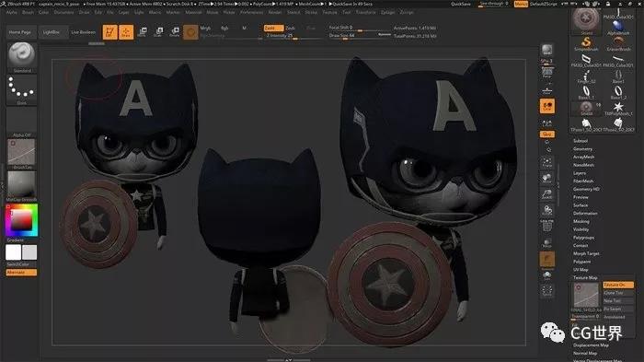
Task: Activate the Edit mode button
Action: (109, 31)
